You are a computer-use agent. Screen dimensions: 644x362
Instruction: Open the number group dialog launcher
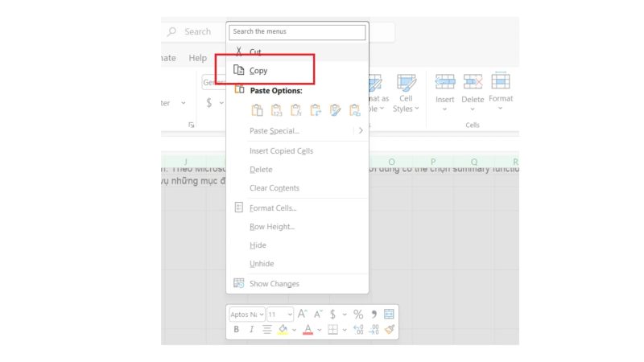pos(192,125)
